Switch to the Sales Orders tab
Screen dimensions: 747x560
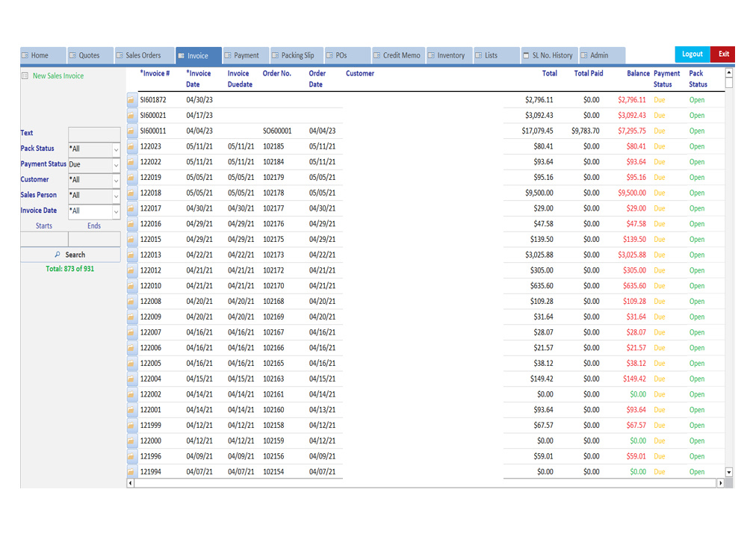[144, 55]
